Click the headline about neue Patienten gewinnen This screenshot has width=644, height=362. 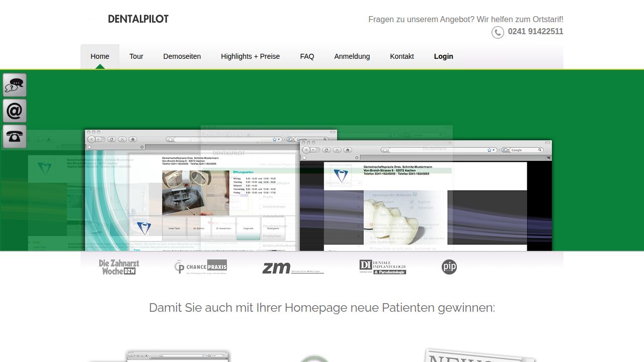coord(322,308)
